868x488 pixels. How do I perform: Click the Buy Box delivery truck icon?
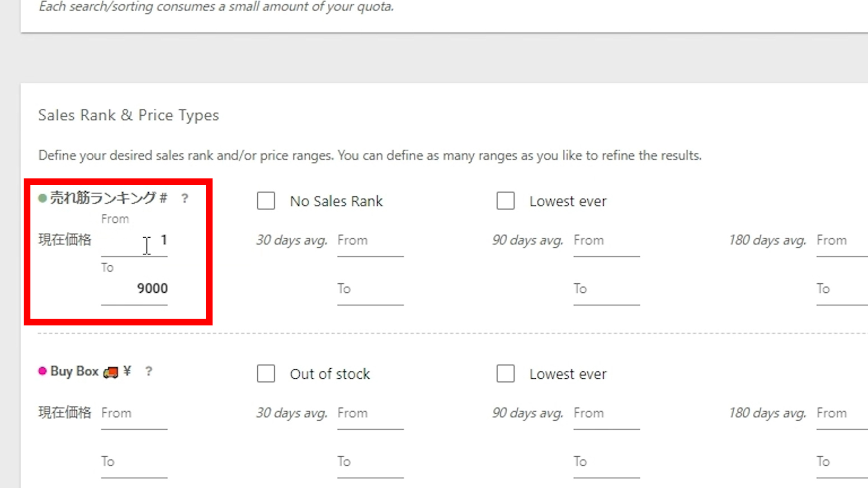111,372
